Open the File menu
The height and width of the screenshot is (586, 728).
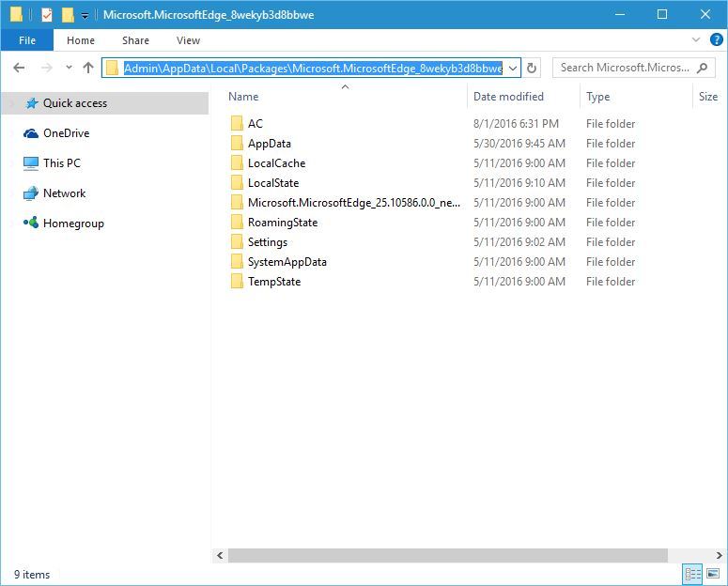pos(27,40)
